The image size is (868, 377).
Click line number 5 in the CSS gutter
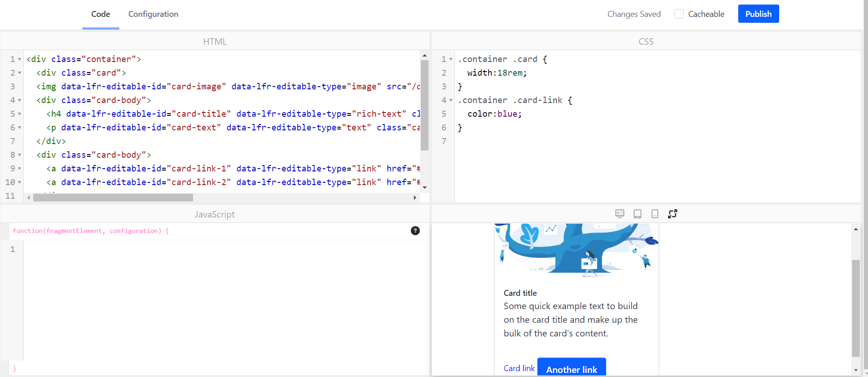click(x=444, y=114)
